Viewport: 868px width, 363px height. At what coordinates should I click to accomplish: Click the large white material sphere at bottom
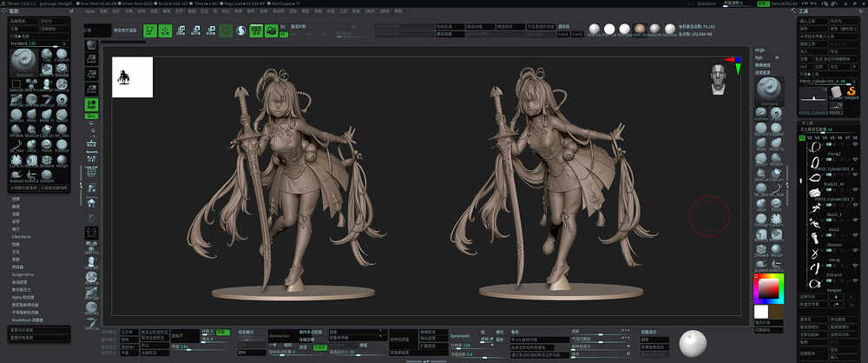tap(693, 344)
